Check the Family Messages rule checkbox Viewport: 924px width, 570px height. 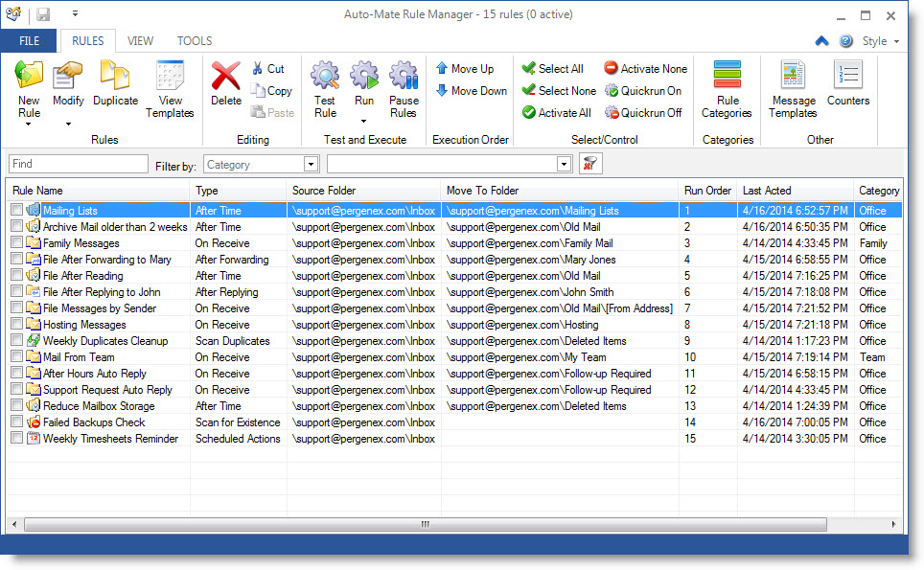click(16, 242)
